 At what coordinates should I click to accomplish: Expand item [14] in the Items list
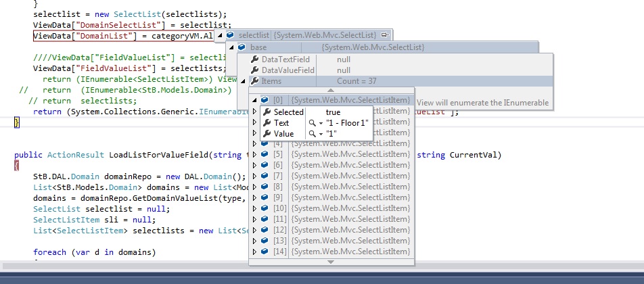pos(254,252)
